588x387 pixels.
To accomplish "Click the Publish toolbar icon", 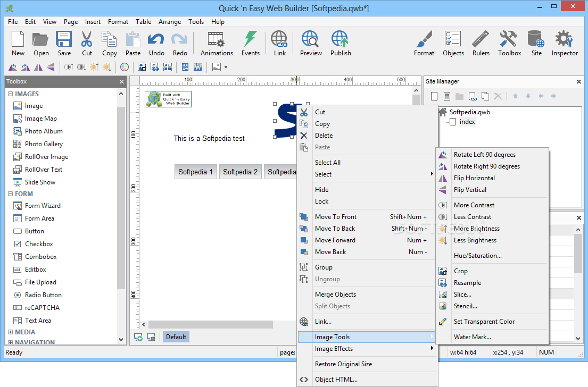I will [341, 44].
